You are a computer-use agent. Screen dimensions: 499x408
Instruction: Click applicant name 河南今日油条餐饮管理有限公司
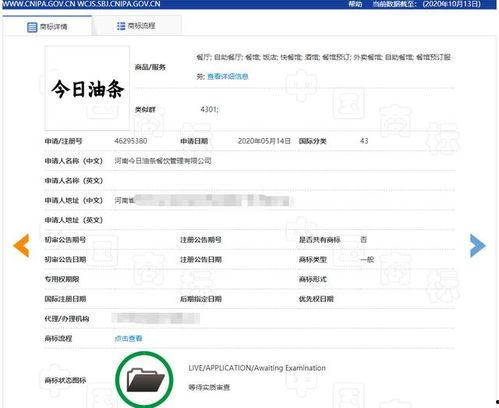coord(163,161)
